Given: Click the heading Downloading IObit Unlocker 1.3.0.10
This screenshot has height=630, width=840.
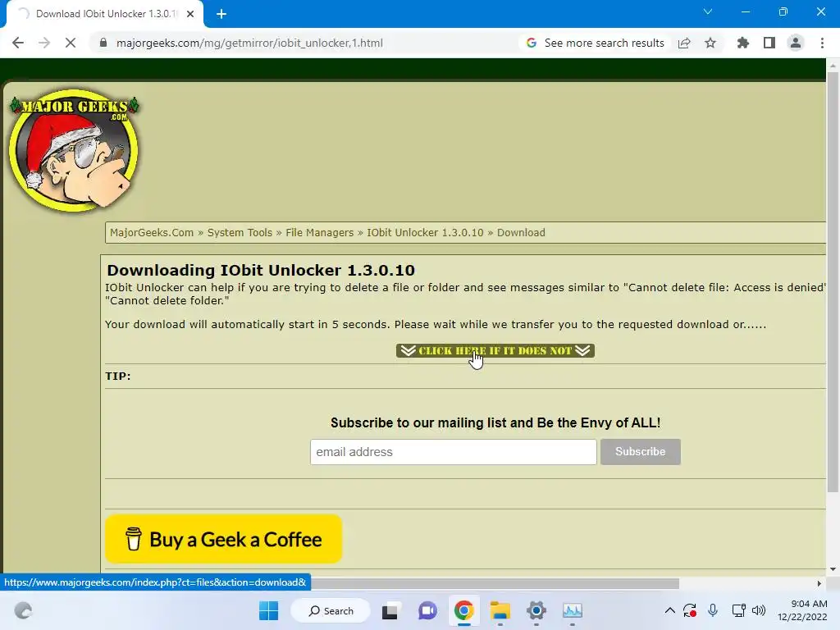Looking at the screenshot, I should click(261, 270).
